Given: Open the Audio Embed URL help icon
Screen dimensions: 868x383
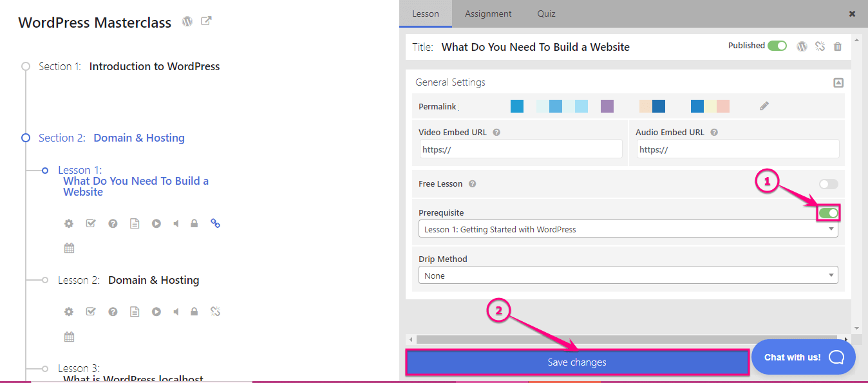Looking at the screenshot, I should (x=714, y=132).
